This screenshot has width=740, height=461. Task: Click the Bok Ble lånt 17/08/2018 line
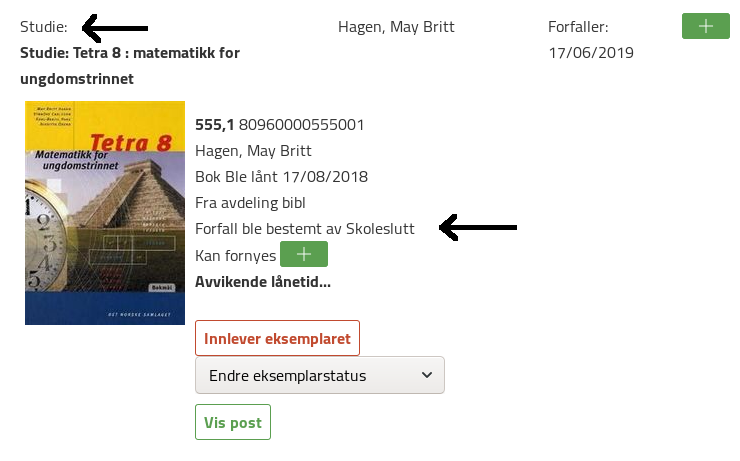282,177
